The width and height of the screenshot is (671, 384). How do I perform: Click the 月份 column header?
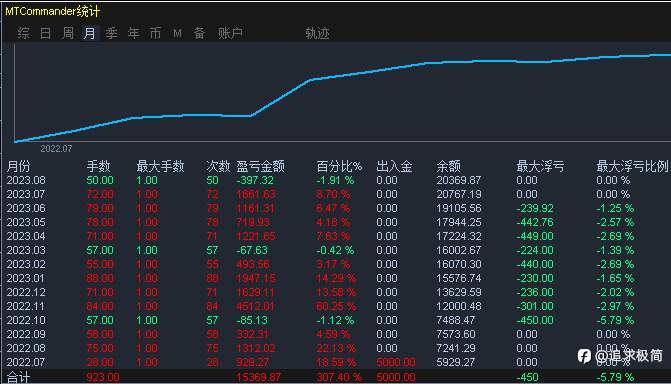[x=19, y=166]
